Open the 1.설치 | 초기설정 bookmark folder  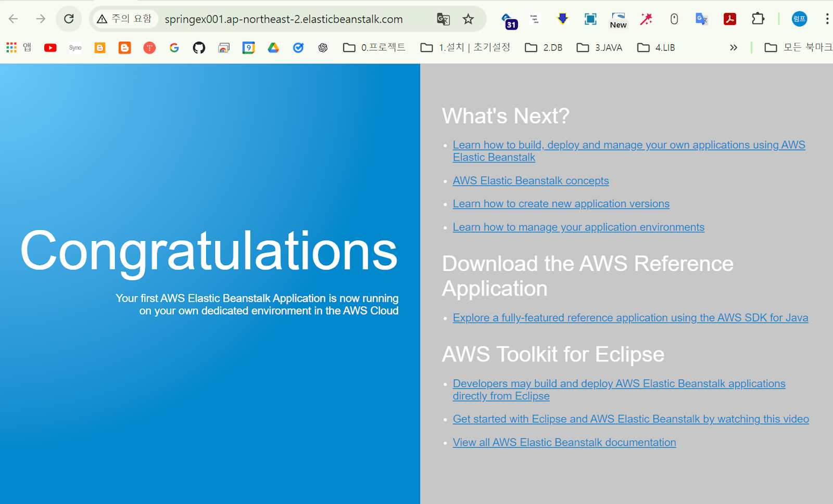(x=465, y=48)
